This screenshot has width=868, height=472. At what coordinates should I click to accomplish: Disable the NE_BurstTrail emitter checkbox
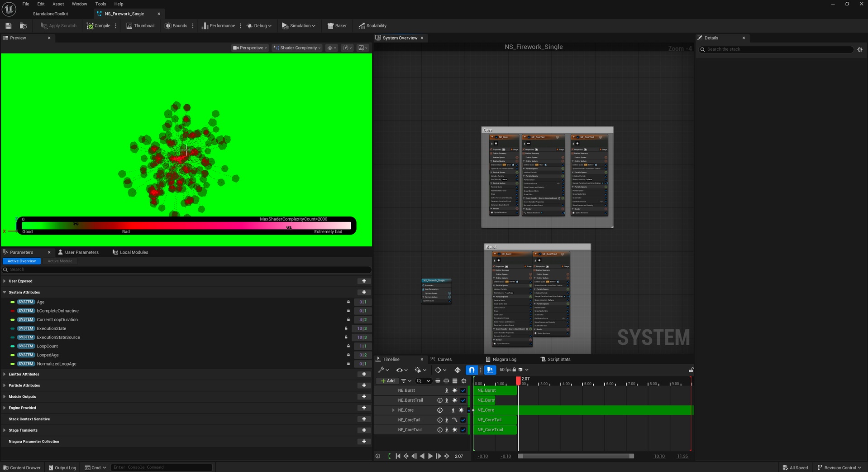coord(463,400)
